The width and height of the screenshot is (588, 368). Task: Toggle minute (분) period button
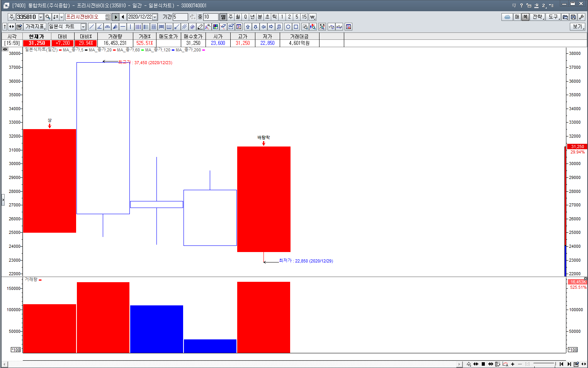[x=260, y=17]
